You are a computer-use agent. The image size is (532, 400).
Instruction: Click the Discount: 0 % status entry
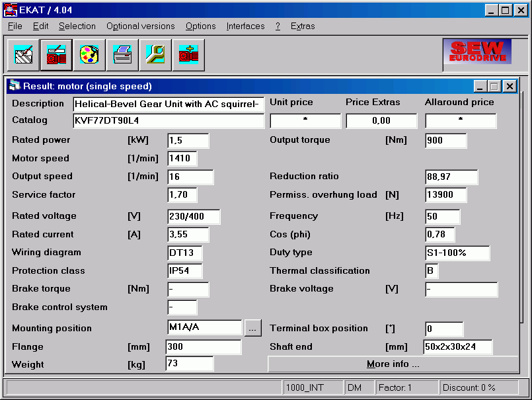pos(479,387)
